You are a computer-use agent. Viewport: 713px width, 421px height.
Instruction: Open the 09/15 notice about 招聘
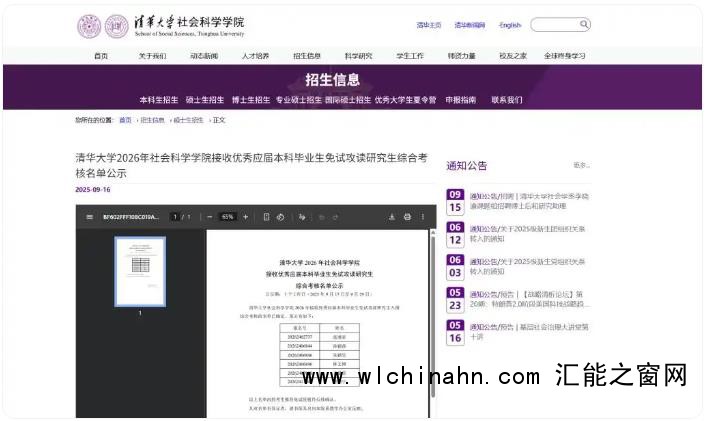pyautogui.click(x=529, y=201)
